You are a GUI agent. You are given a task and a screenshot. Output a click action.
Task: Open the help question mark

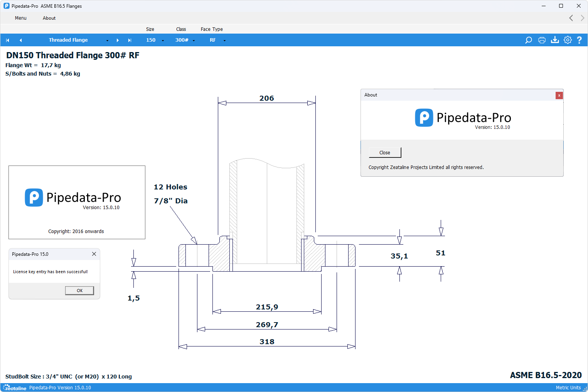coord(579,40)
